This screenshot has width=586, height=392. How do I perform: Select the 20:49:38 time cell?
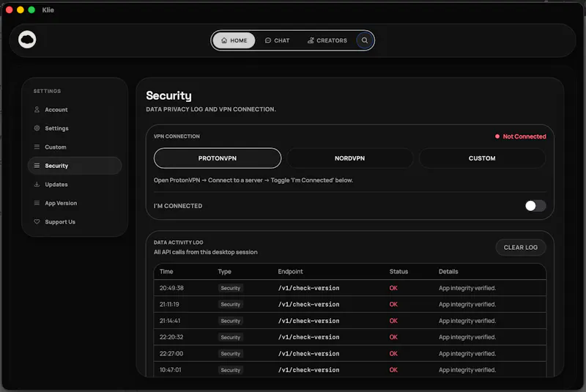171,288
